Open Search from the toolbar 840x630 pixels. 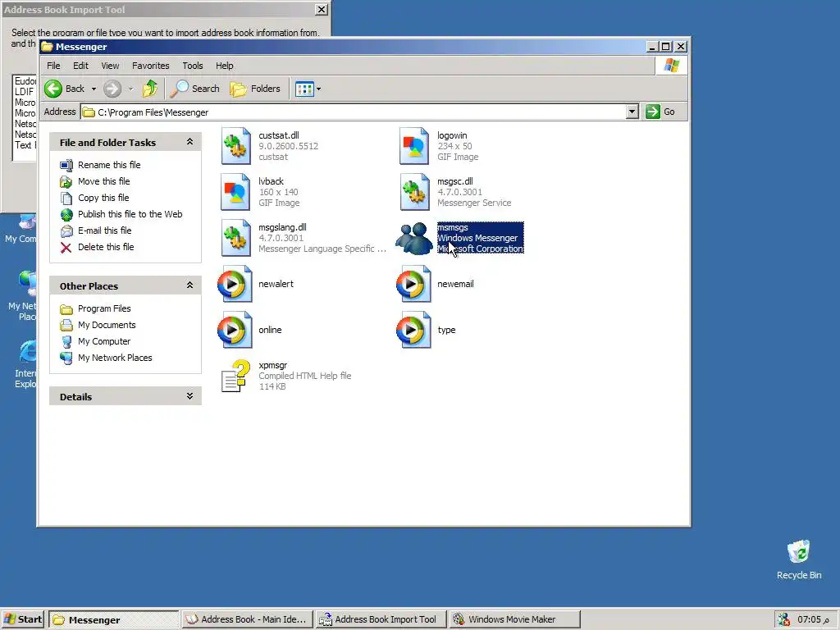(x=195, y=89)
